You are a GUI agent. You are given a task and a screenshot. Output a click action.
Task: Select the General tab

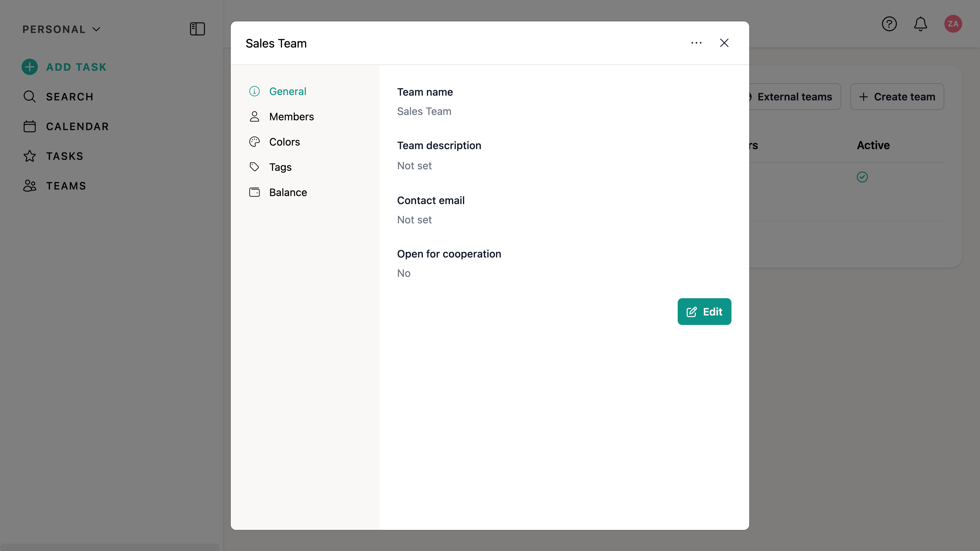coord(287,91)
